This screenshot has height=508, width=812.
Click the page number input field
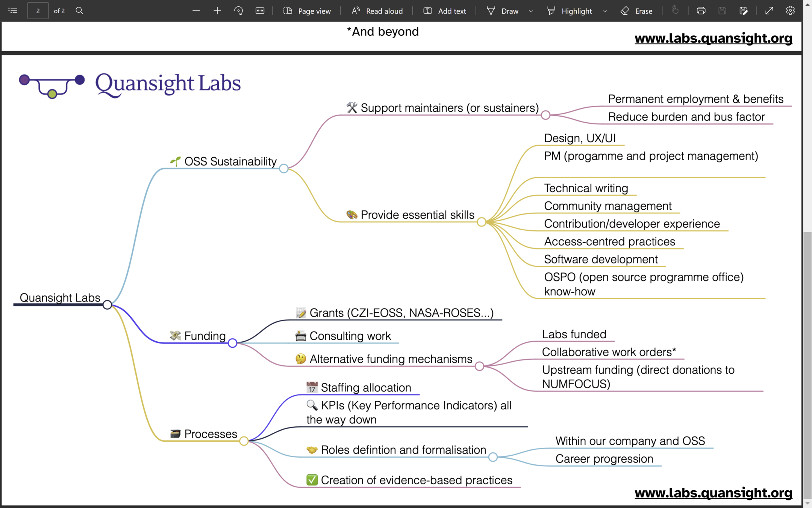pos(38,11)
